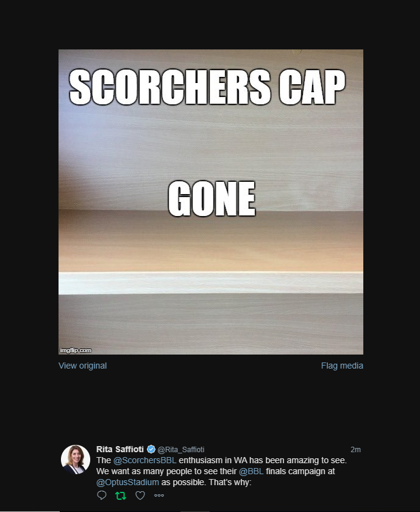
Task: Click the GONE caption on the meme
Action: point(212,199)
